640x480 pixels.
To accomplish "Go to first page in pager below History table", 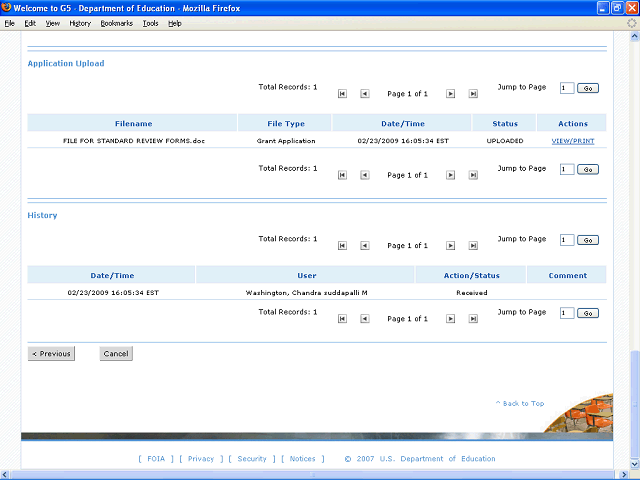I will tap(342, 319).
